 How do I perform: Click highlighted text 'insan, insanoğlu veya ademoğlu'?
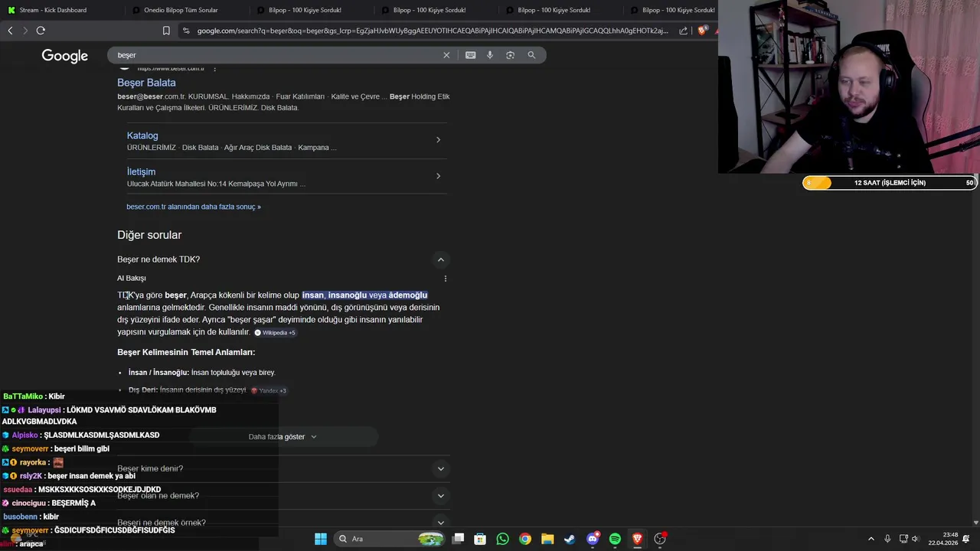pyautogui.click(x=364, y=295)
